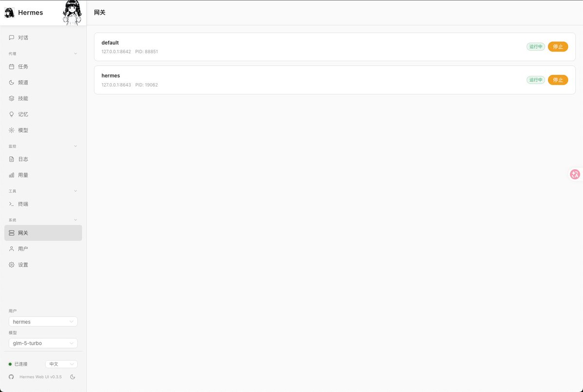Click the chat bubble icon beside 对话

(x=12, y=37)
